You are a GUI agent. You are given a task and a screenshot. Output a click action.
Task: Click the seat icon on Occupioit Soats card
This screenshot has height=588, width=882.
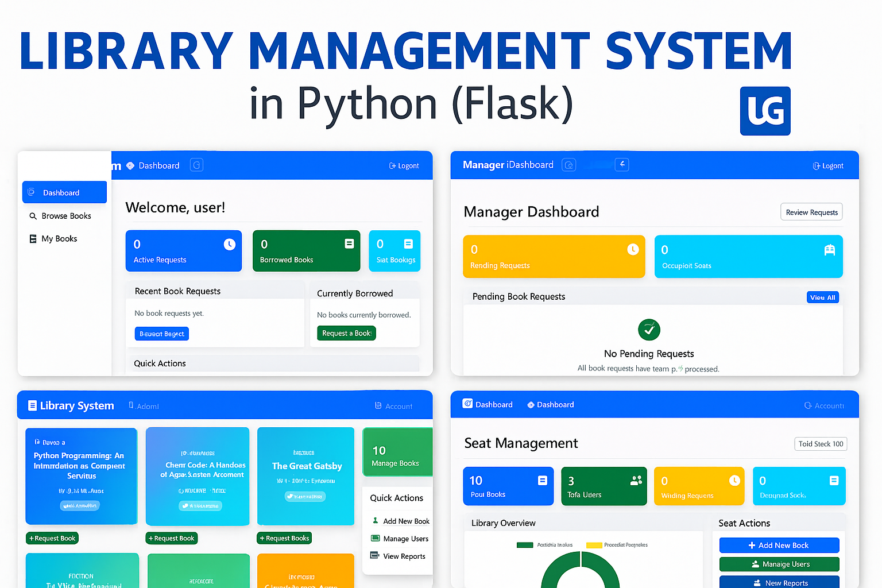click(x=829, y=250)
